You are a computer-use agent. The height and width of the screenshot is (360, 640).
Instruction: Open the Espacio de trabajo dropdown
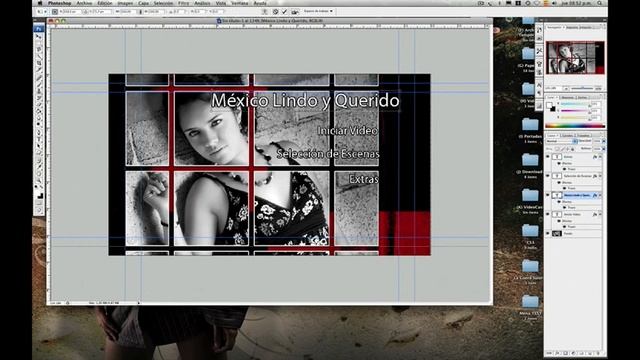click(318, 11)
